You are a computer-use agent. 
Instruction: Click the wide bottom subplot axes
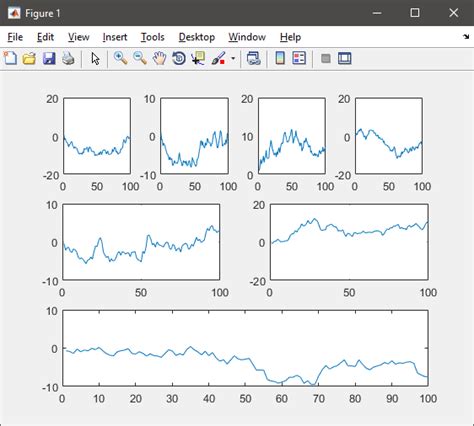point(245,348)
